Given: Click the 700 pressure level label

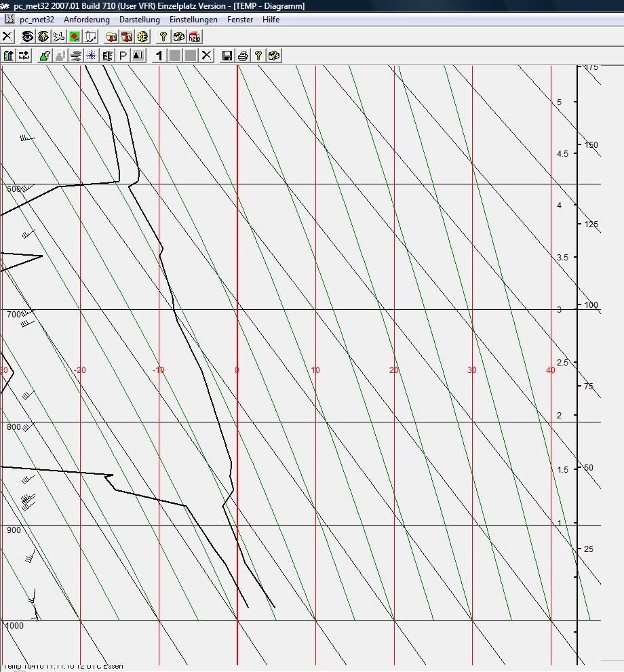Looking at the screenshot, I should pyautogui.click(x=14, y=314).
